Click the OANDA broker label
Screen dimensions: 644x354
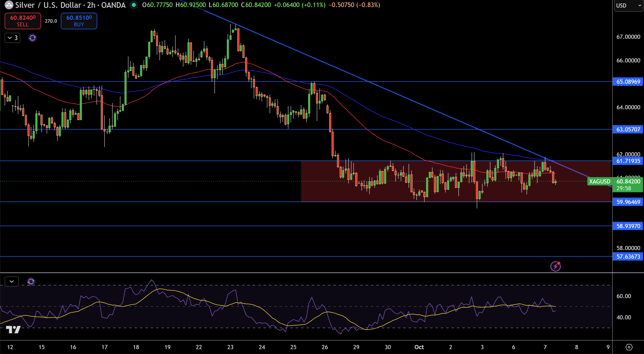(113, 5)
